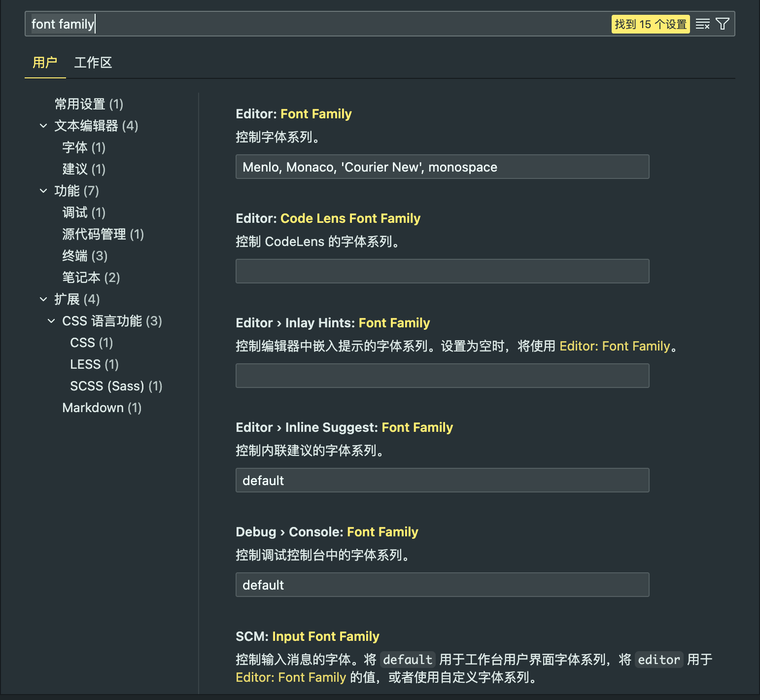Focus the Code Lens Font Family field
The height and width of the screenshot is (700, 760).
tap(442, 272)
